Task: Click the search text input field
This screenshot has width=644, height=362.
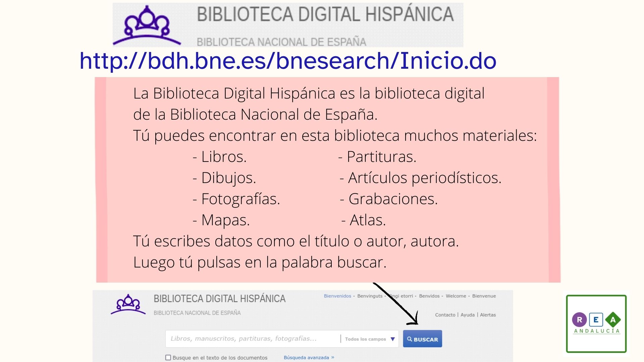Action: point(253,339)
